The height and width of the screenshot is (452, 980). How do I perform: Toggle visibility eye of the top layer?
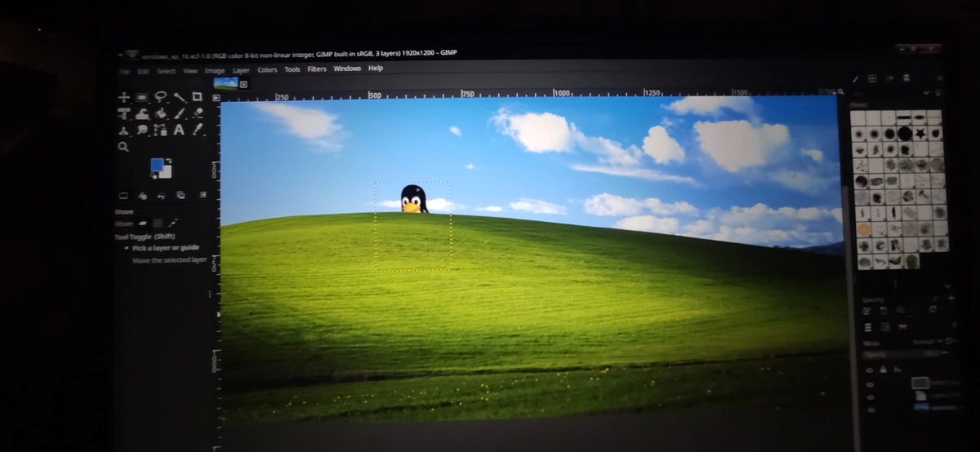(869, 383)
